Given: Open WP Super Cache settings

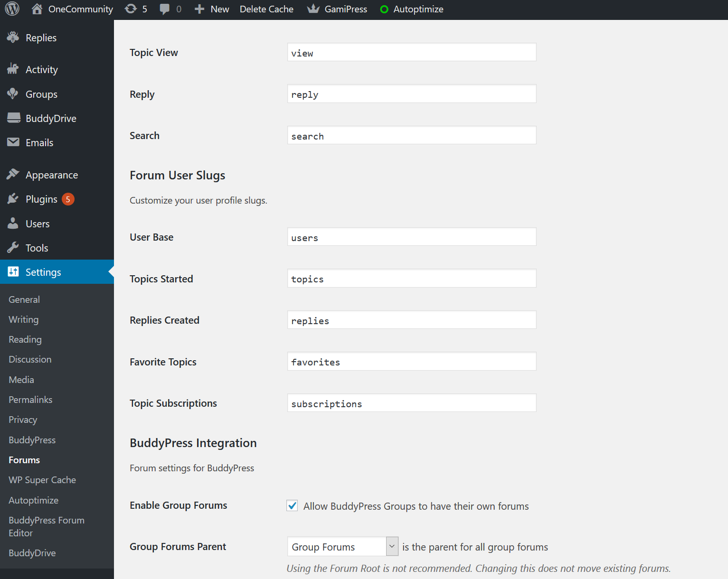Looking at the screenshot, I should [x=42, y=480].
